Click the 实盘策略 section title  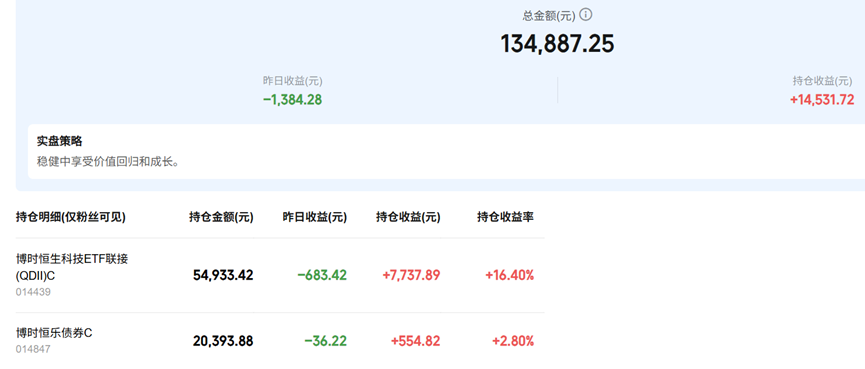click(60, 141)
